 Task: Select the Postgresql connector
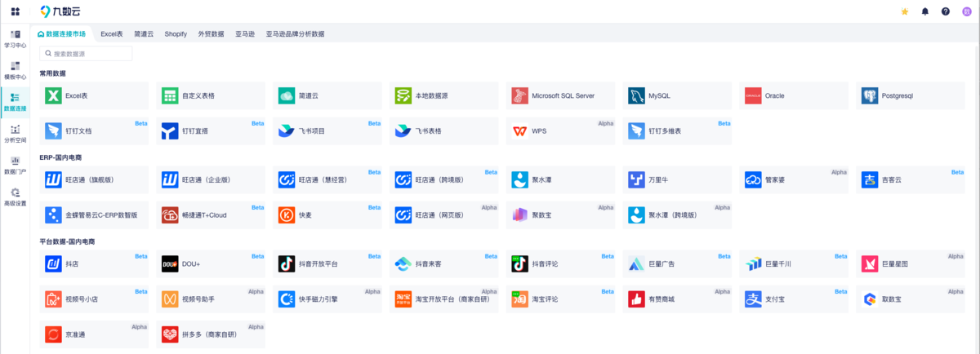point(912,95)
